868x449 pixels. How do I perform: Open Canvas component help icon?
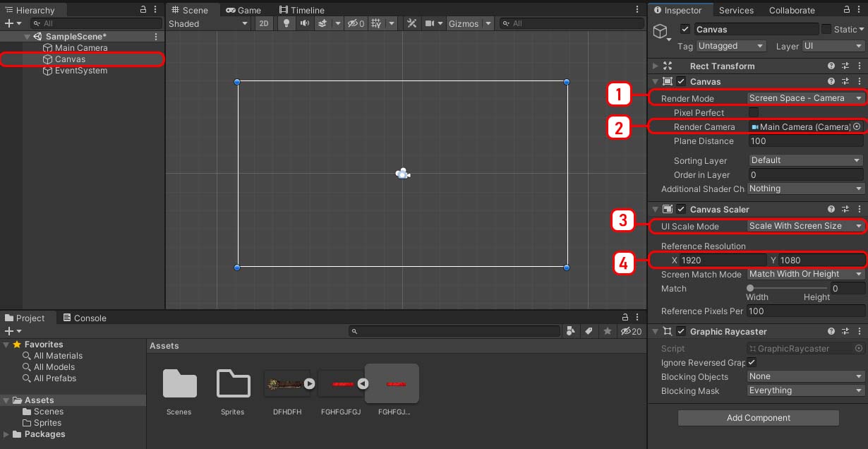click(x=831, y=82)
